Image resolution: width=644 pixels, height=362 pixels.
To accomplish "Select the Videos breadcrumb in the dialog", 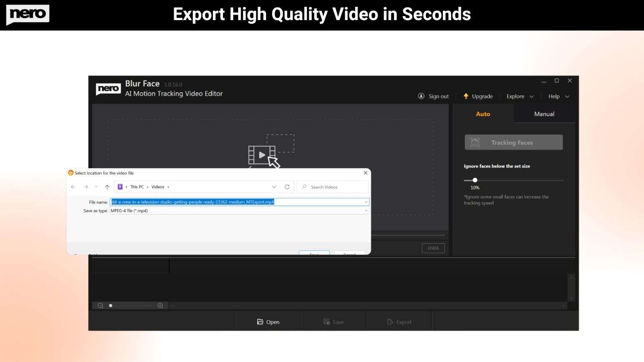I will 158,187.
